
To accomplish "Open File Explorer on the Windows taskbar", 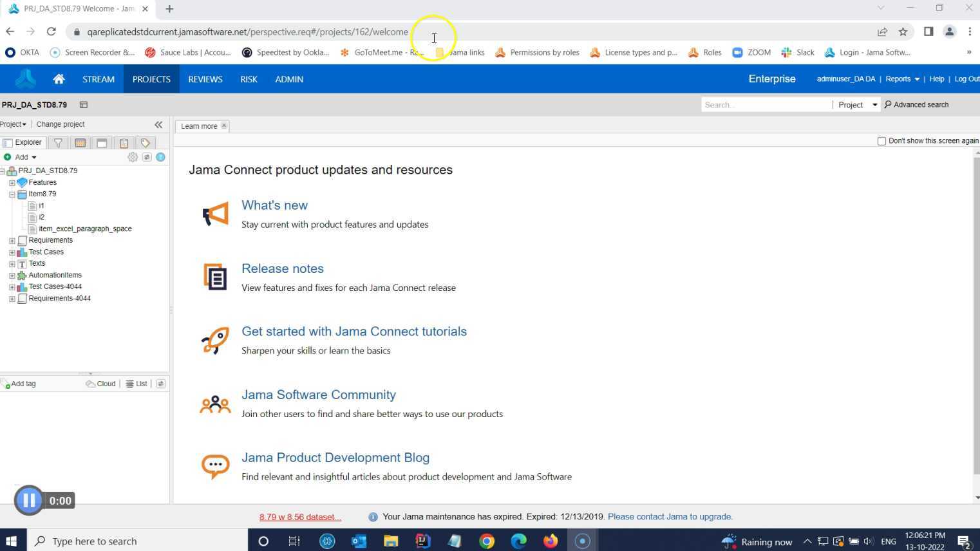I will tap(391, 541).
